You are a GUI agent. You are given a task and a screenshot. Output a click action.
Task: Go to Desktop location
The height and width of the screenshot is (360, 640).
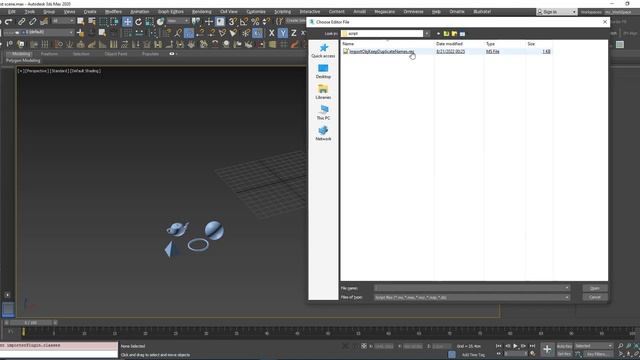click(x=323, y=71)
